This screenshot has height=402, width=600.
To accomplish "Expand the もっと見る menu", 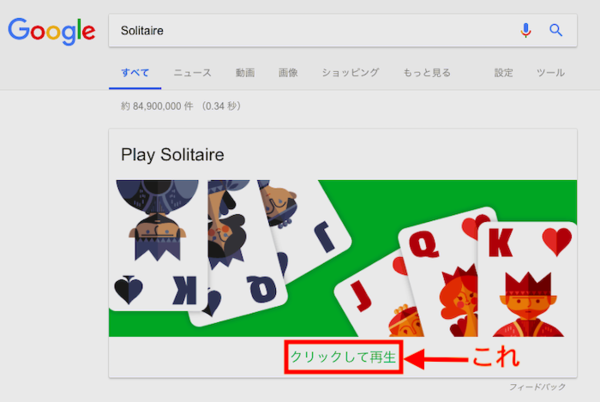I will (x=427, y=73).
